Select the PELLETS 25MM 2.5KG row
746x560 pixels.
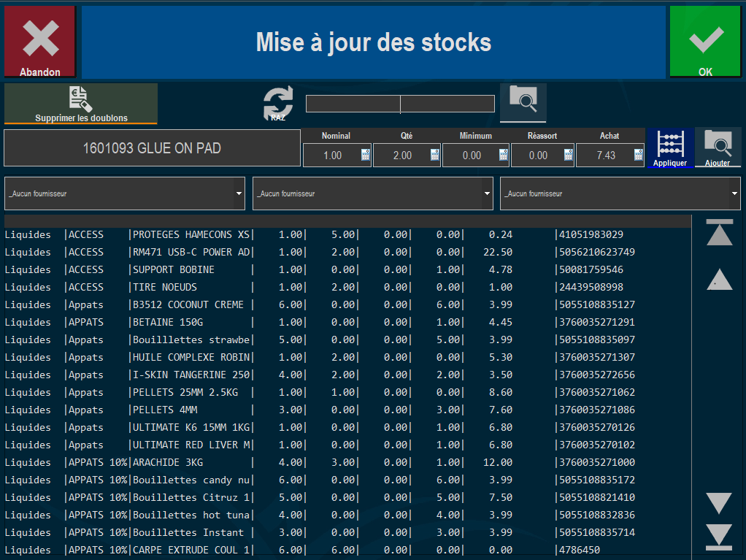[x=347, y=393]
